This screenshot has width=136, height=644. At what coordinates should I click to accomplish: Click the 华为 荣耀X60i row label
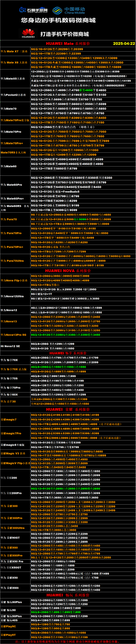click(9, 588)
